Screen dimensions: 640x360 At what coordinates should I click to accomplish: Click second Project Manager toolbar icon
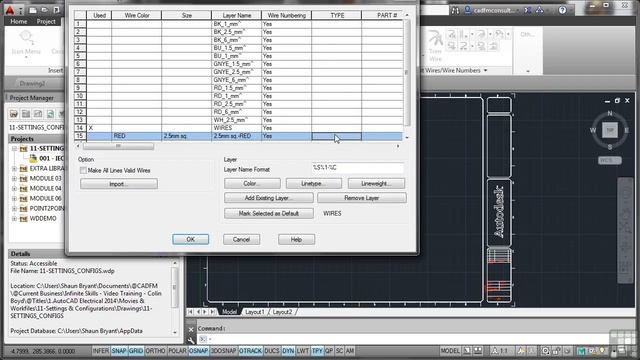[x=26, y=114]
